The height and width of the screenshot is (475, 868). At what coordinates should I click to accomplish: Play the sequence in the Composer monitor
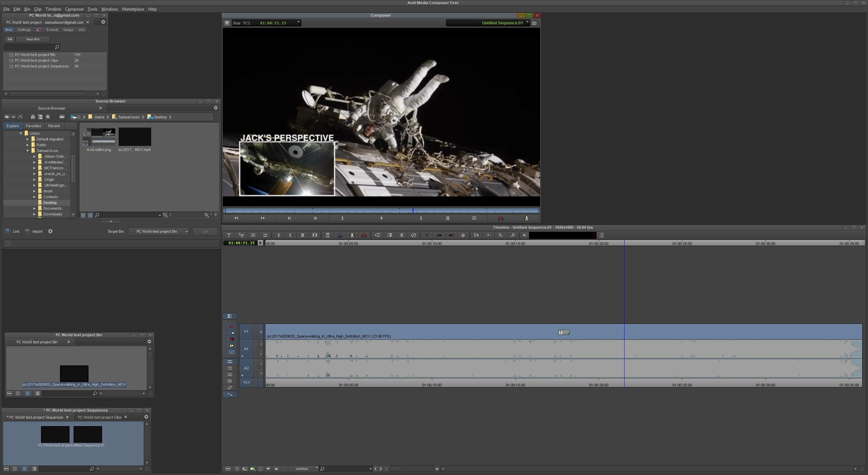pyautogui.click(x=381, y=218)
